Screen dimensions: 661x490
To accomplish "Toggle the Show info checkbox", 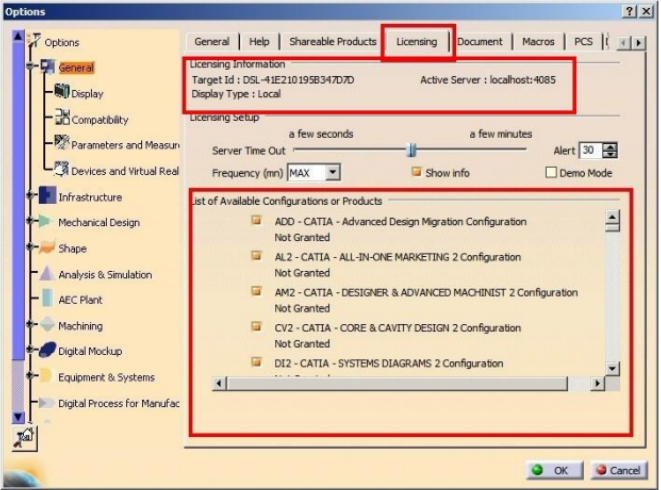I will pyautogui.click(x=416, y=173).
